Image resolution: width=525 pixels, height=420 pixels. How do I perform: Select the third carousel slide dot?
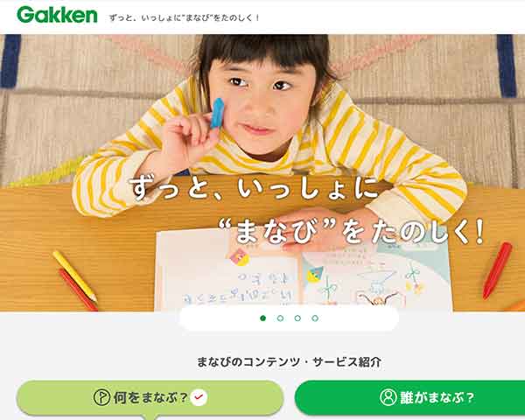(297, 318)
